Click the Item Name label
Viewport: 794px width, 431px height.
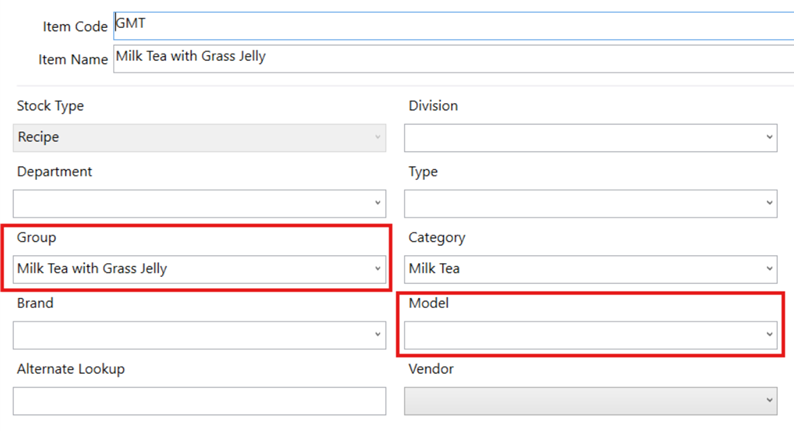[x=73, y=59]
